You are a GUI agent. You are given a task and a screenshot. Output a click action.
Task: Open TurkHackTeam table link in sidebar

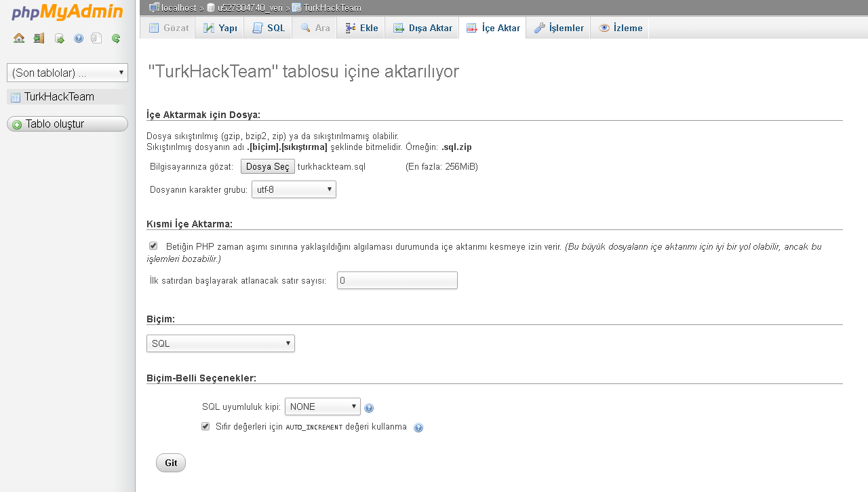tap(59, 97)
